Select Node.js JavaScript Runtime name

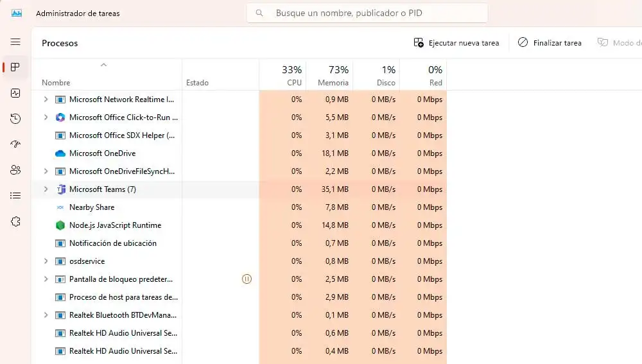click(115, 225)
